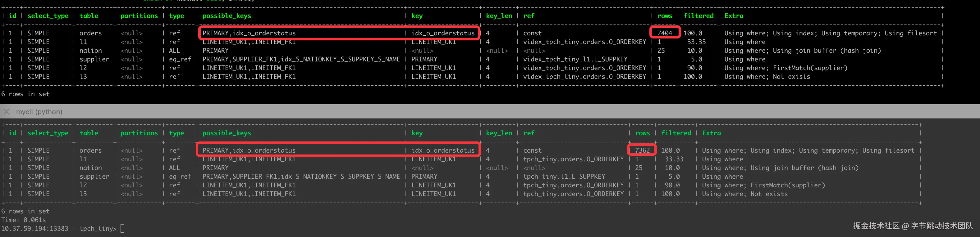The image size is (980, 237).
Task: Click 'supplier' table cell in the mycli pane
Action: click(94, 177)
